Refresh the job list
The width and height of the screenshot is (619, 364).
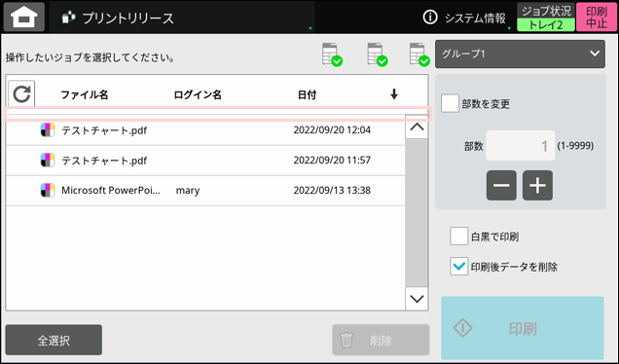[21, 94]
